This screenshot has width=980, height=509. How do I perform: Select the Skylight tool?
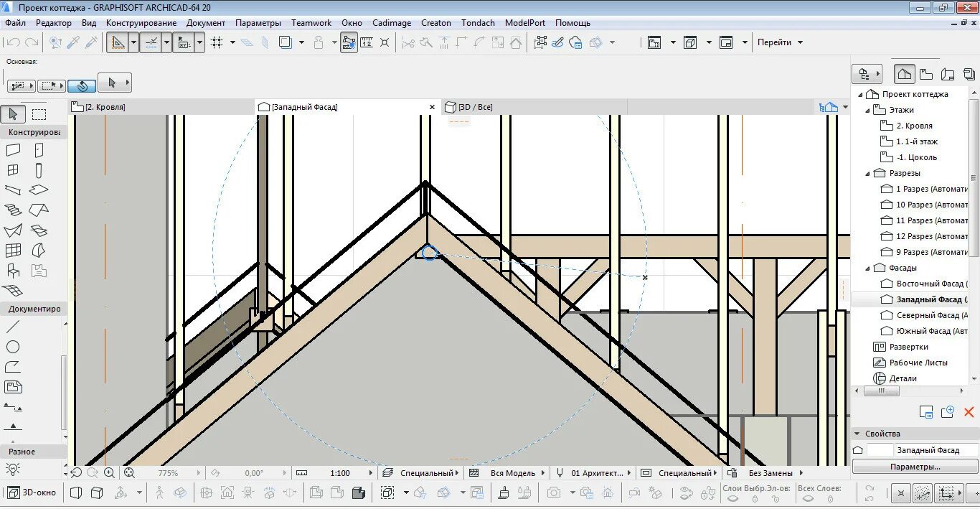[39, 230]
